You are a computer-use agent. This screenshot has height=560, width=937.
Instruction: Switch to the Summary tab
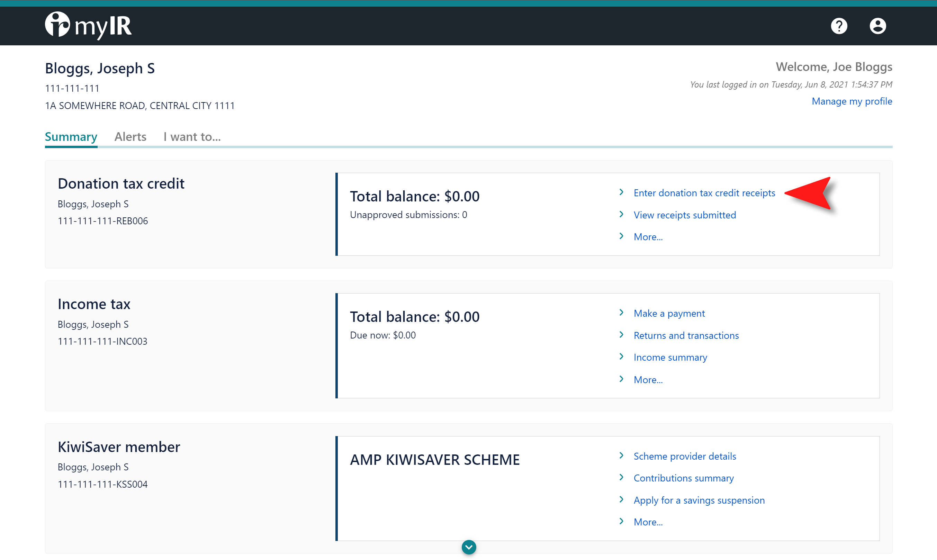coord(71,137)
